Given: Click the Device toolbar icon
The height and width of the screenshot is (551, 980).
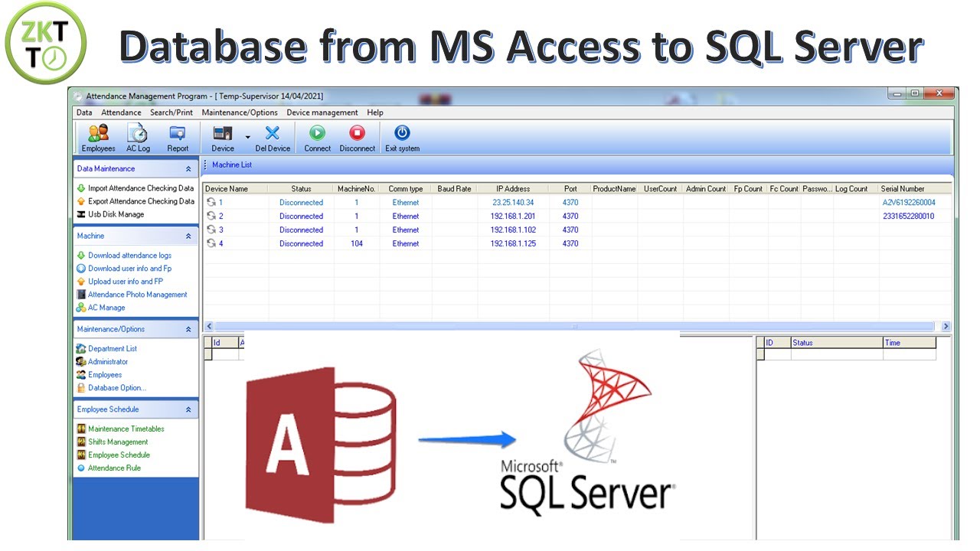Looking at the screenshot, I should click(223, 133).
